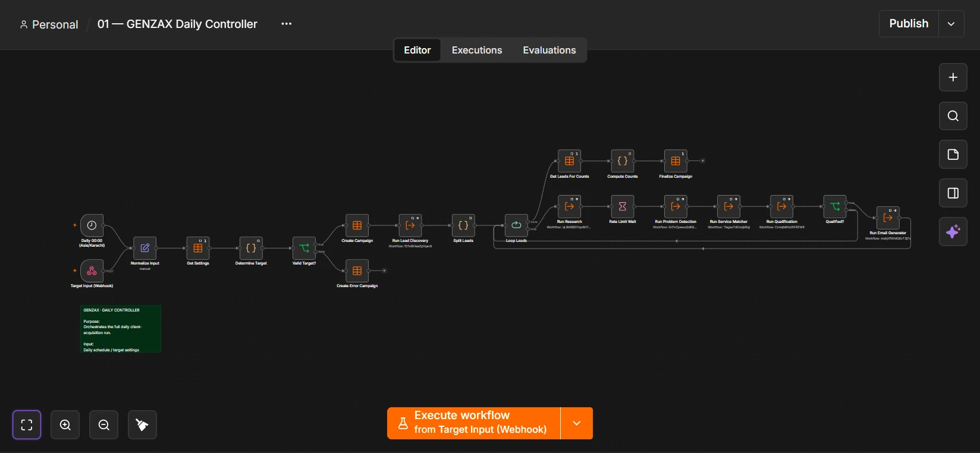Open the canvas search button

coord(953,116)
